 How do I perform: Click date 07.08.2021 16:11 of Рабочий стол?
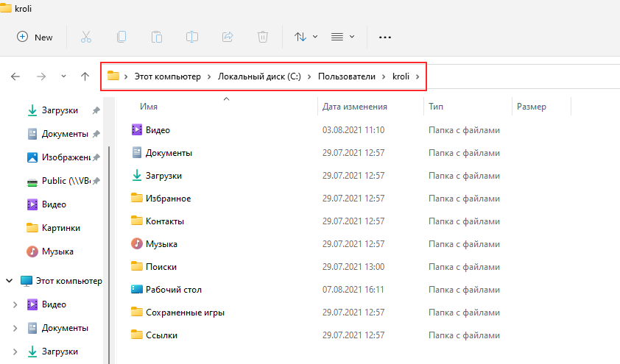pos(353,290)
